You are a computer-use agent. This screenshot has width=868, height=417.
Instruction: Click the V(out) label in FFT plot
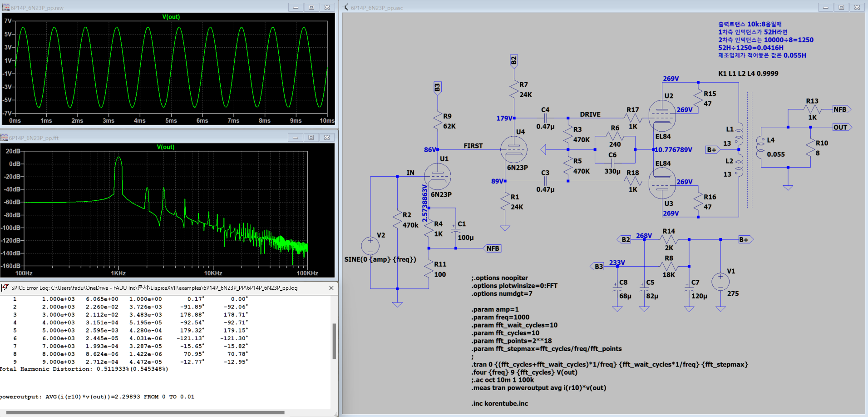[165, 147]
